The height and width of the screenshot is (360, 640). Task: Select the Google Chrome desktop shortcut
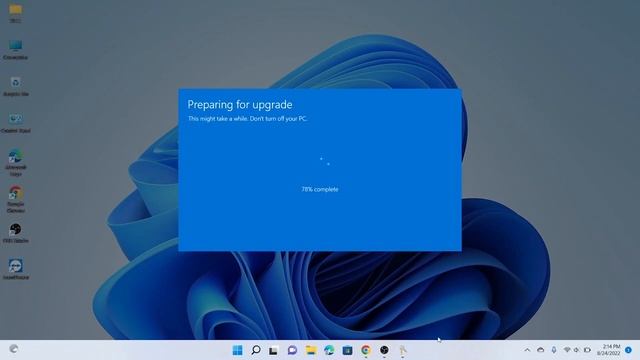tap(16, 199)
